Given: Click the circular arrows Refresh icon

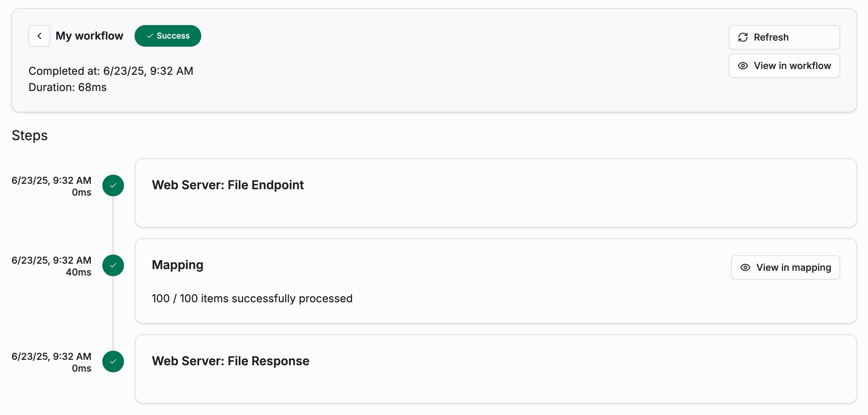Looking at the screenshot, I should pos(743,37).
